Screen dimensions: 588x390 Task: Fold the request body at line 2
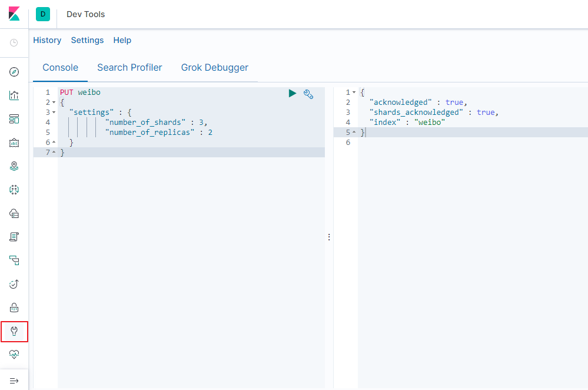pos(54,103)
